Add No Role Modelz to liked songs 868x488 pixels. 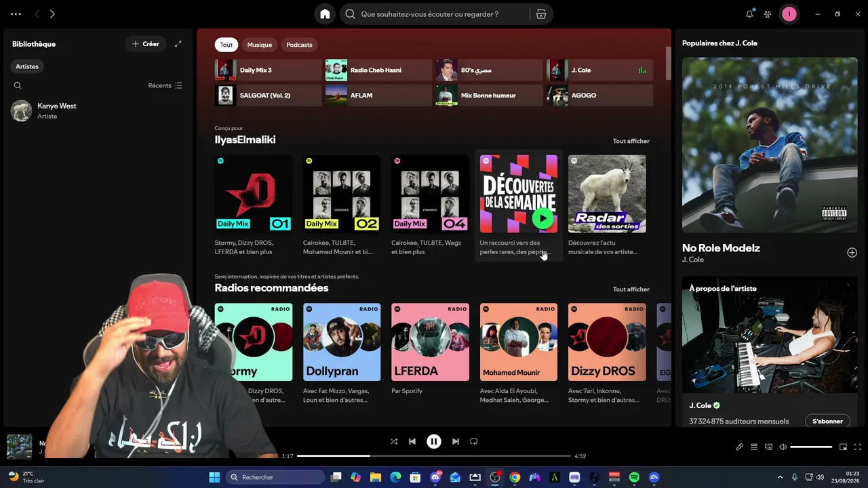coord(852,253)
